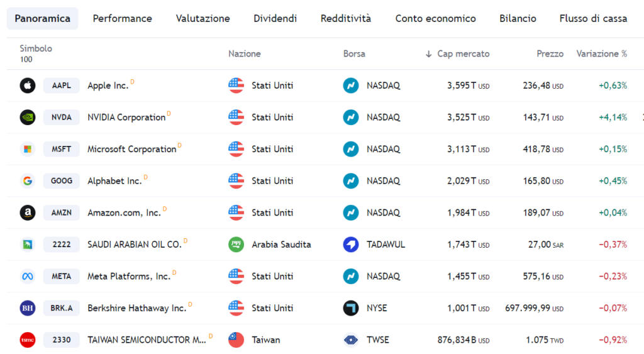Click the Berkshire Hathaway BH logo icon

[x=28, y=308]
